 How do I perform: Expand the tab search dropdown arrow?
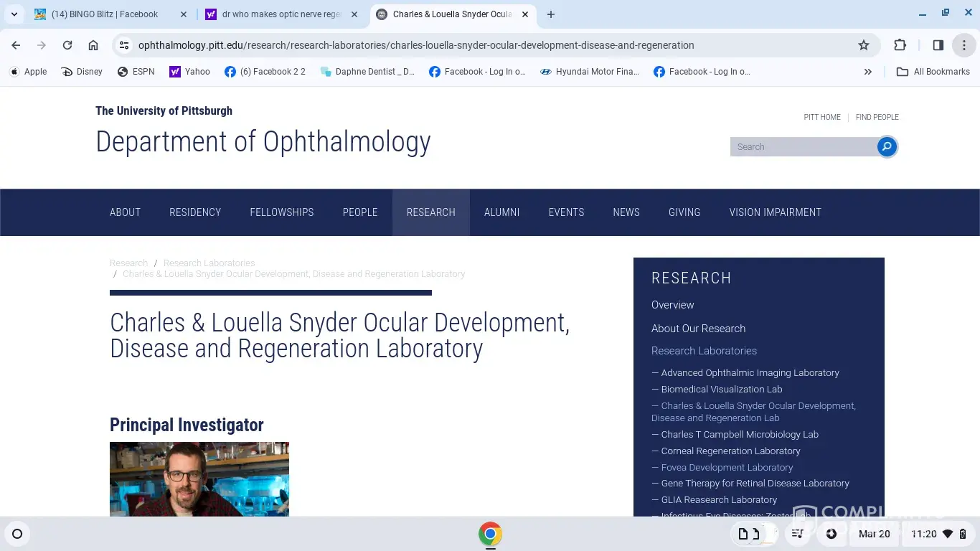pos(14,14)
